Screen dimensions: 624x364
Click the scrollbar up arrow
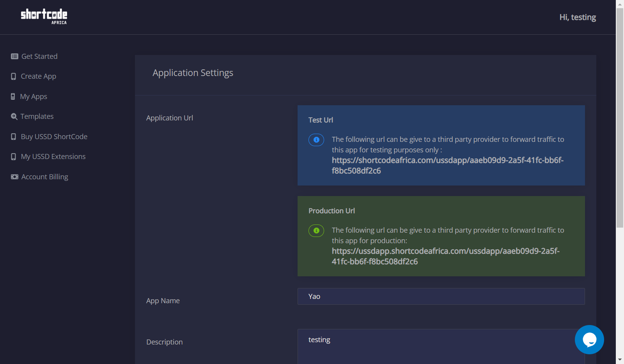click(620, 4)
